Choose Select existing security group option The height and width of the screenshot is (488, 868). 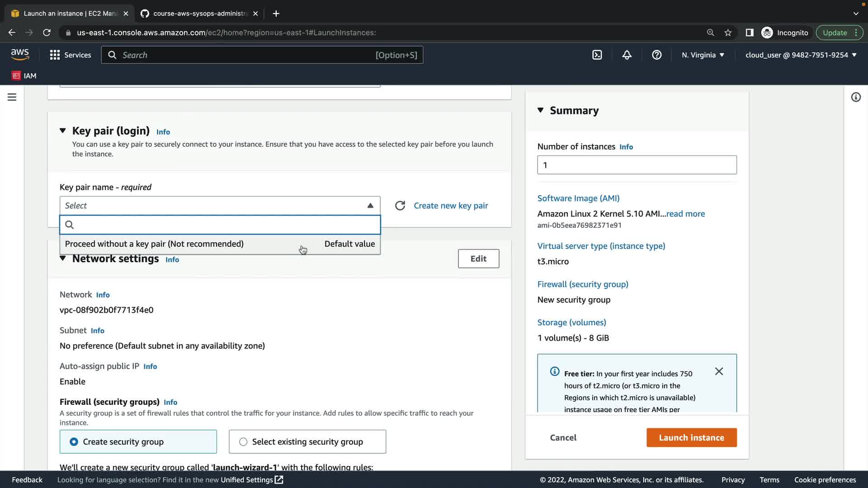point(243,441)
